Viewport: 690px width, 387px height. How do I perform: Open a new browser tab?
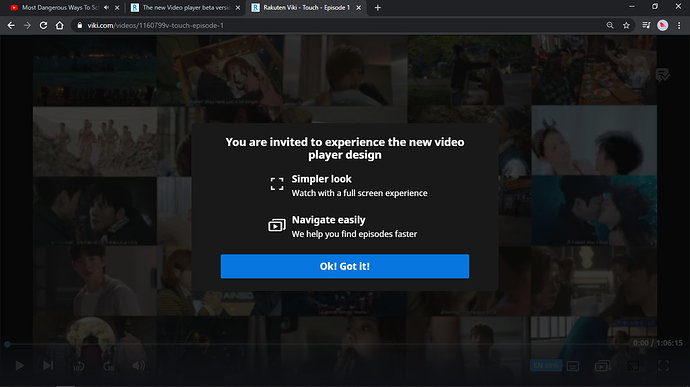click(378, 7)
